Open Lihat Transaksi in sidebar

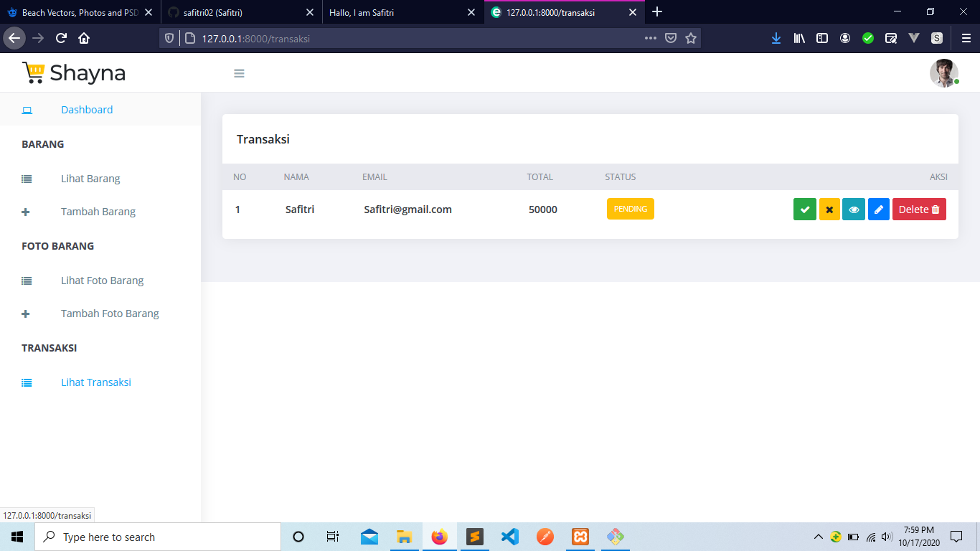[x=96, y=382]
